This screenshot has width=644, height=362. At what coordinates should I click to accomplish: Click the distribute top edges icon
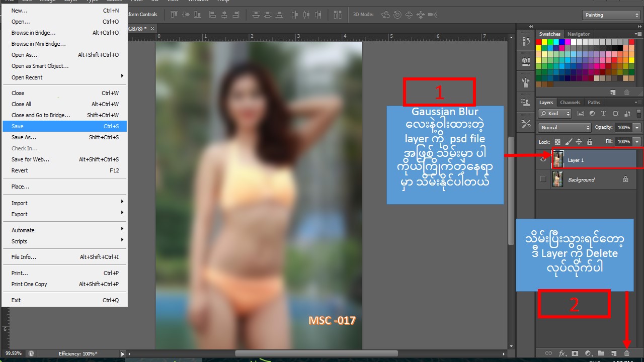pos(256,15)
